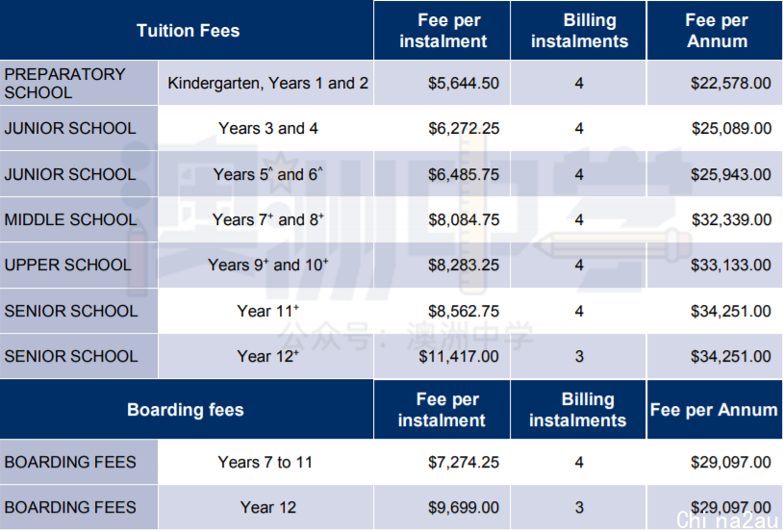
Task: Select the $22,578.00 annual fee cell
Action: pos(715,83)
